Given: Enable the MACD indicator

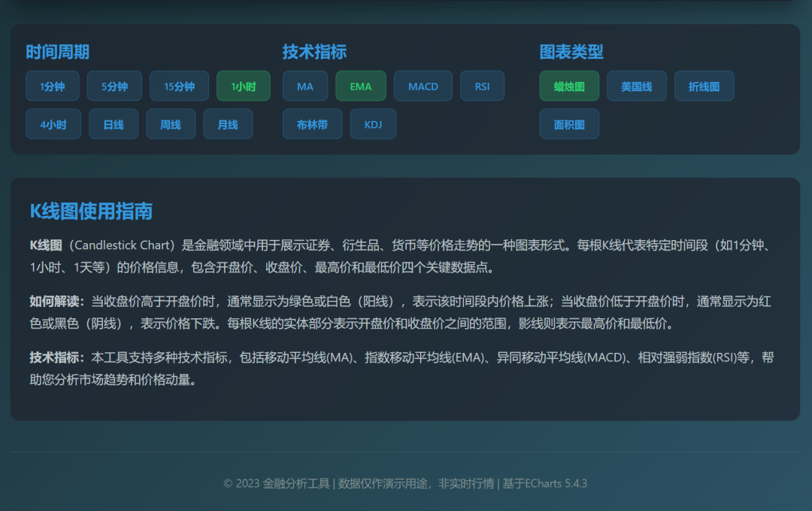Looking at the screenshot, I should click(423, 86).
